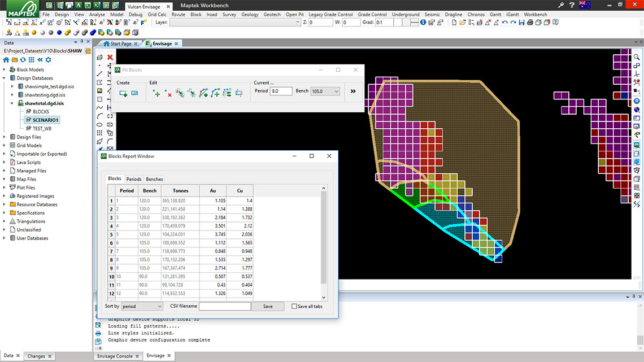
Task: Click the Tonnes column header
Action: pyautogui.click(x=180, y=191)
